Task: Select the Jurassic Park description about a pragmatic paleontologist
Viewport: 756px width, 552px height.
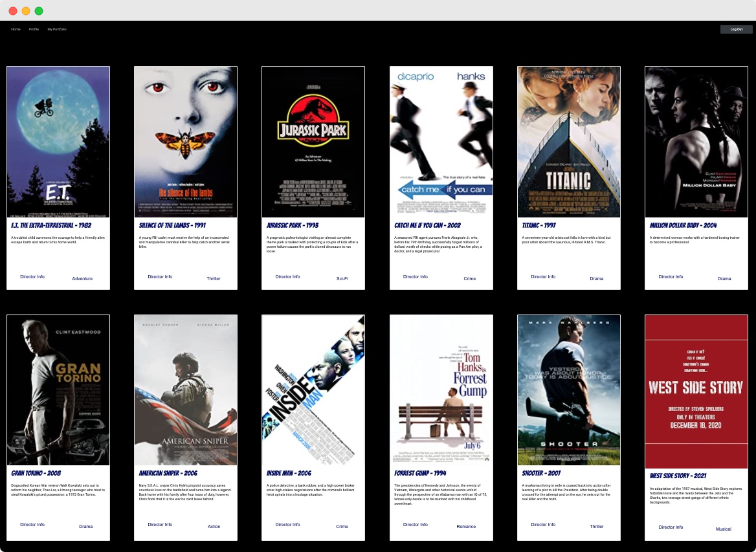Action: (x=313, y=245)
